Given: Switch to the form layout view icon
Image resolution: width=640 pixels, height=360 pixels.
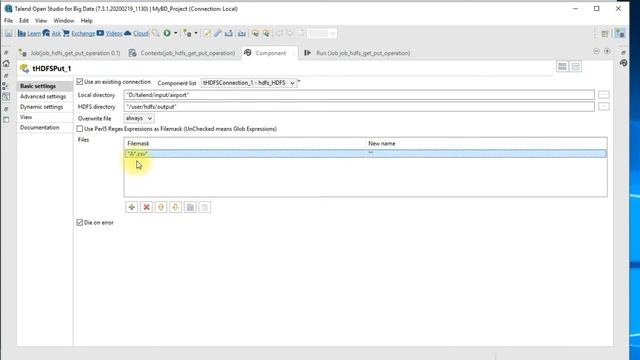Looking at the screenshot, I should [576, 67].
